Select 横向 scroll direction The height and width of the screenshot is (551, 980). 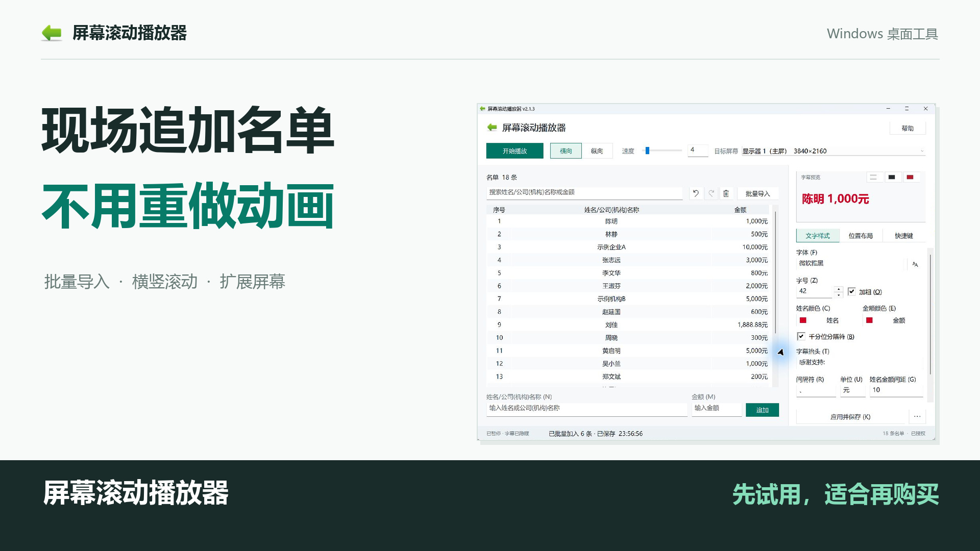(566, 151)
